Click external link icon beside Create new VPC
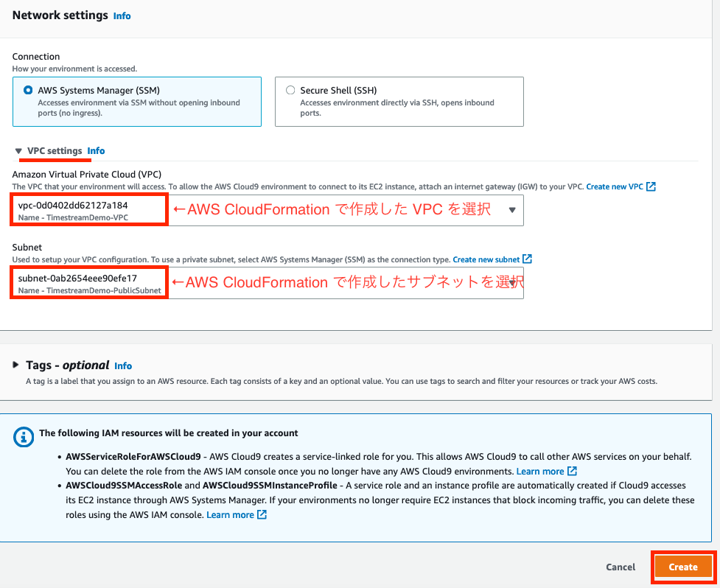The height and width of the screenshot is (588, 720). pos(651,186)
